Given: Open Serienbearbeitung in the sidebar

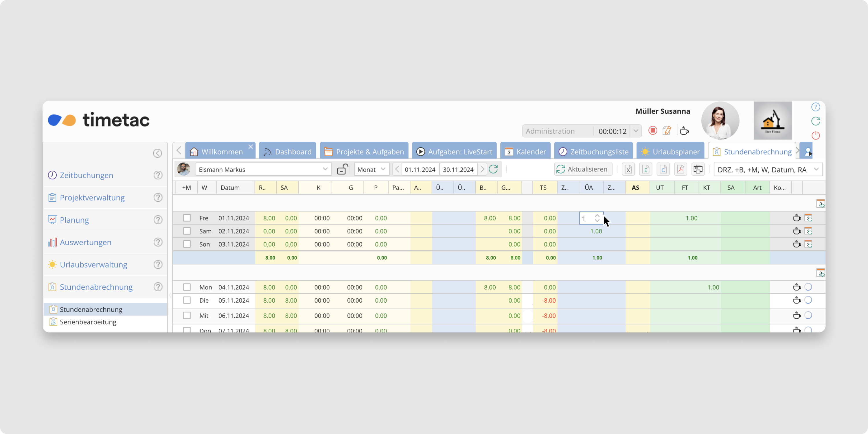Looking at the screenshot, I should (88, 322).
